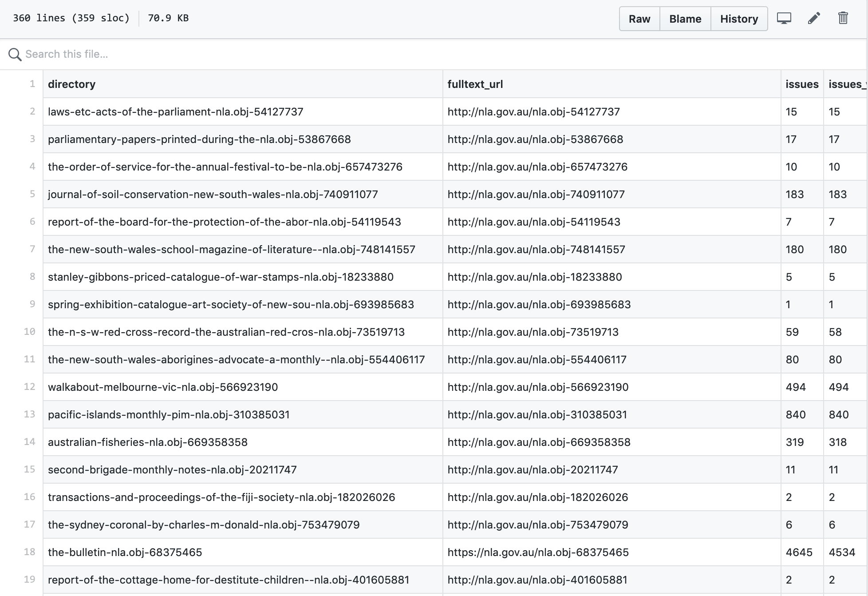
Task: Select line number 12
Action: 29,387
